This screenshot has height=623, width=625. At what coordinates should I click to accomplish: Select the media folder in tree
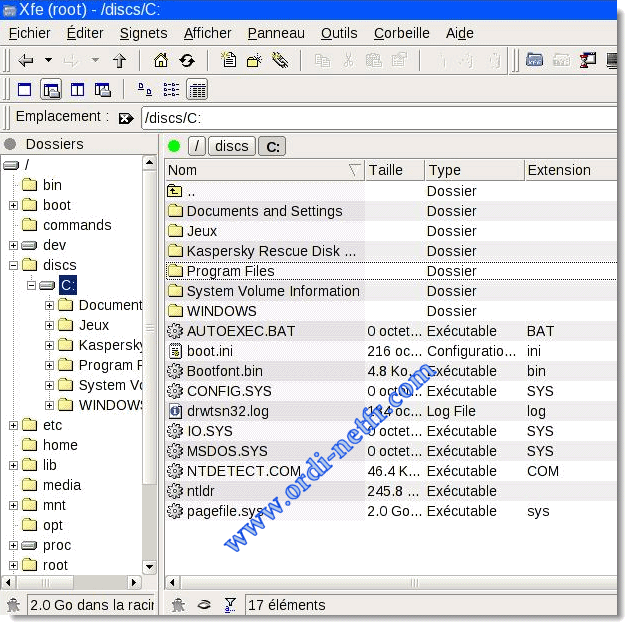pos(62,485)
